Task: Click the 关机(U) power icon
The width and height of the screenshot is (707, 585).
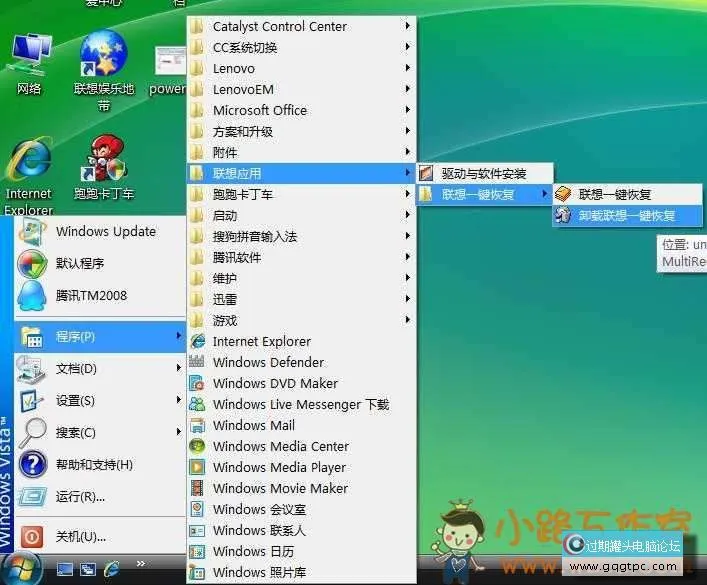Action: point(32,537)
